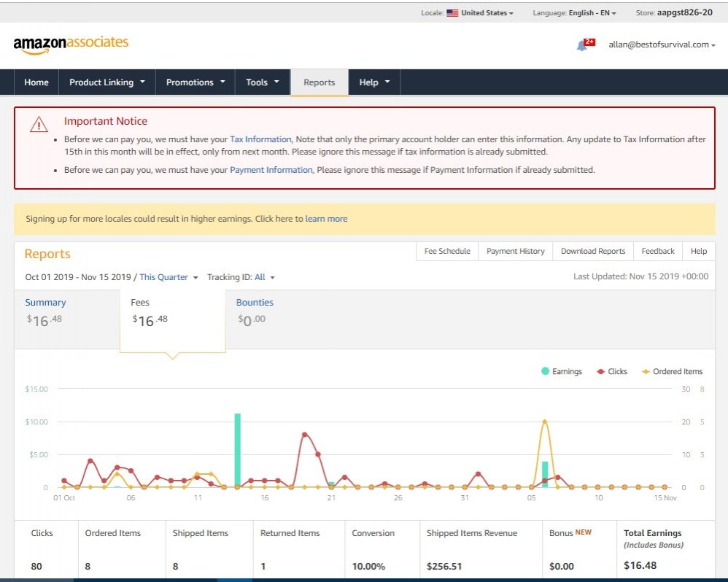Click the Conversion 10.00% value
The height and width of the screenshot is (582, 728).
(x=368, y=566)
